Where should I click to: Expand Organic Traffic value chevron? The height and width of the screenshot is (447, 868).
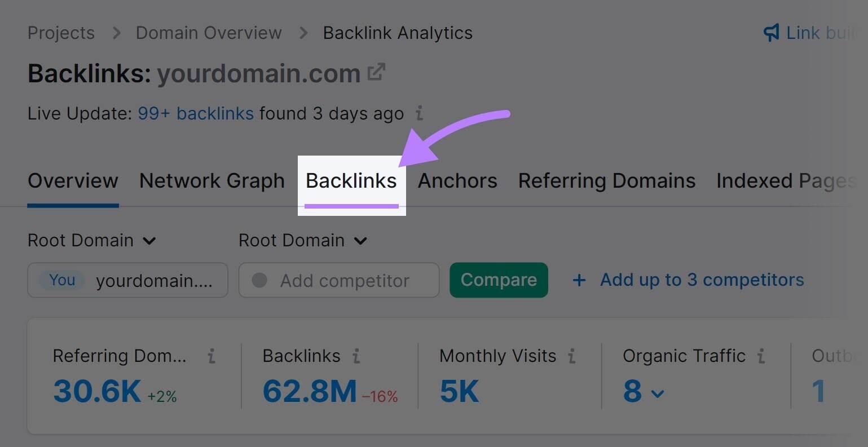tap(658, 393)
